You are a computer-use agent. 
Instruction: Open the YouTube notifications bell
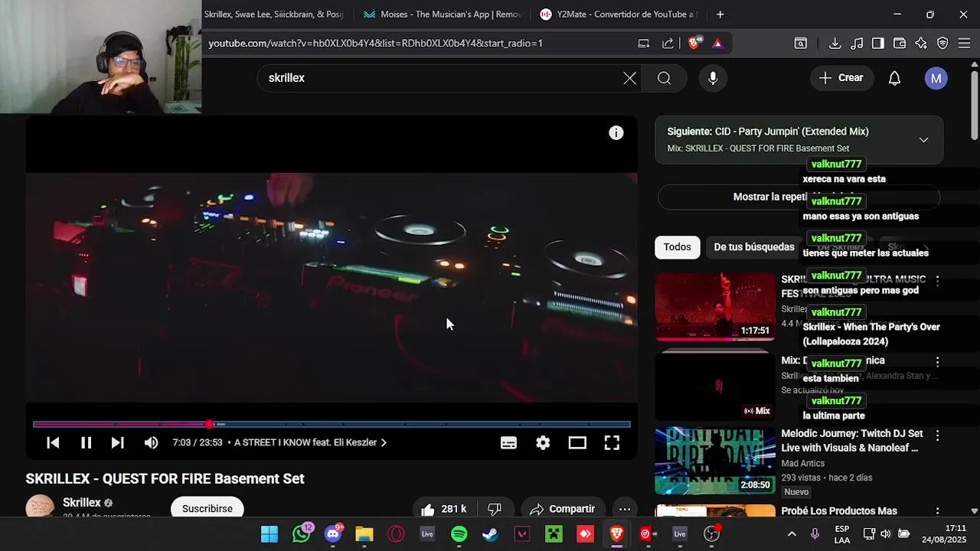[x=894, y=78]
